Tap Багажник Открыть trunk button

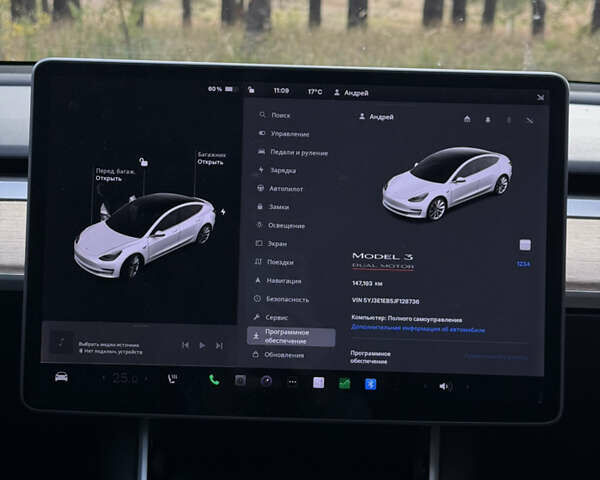(x=211, y=158)
